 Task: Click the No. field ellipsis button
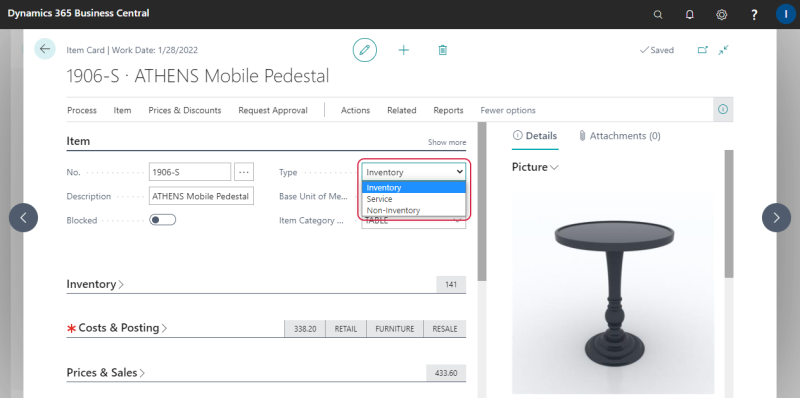(244, 172)
